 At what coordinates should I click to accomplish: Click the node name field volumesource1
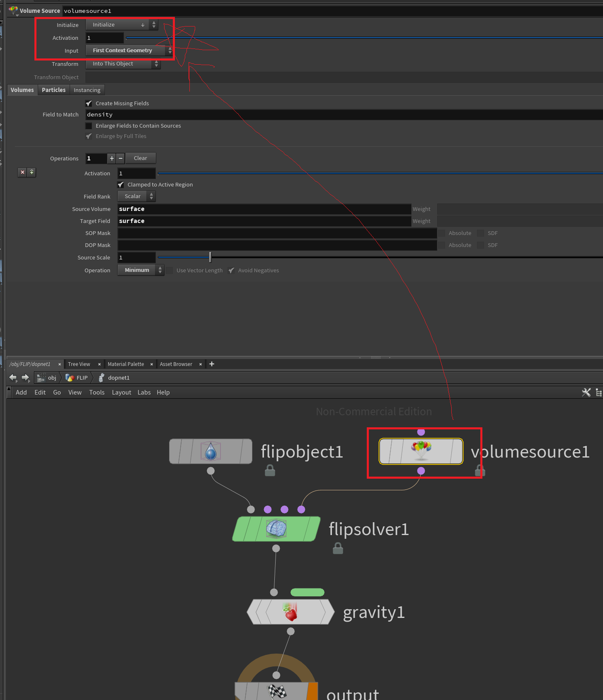[332, 11]
